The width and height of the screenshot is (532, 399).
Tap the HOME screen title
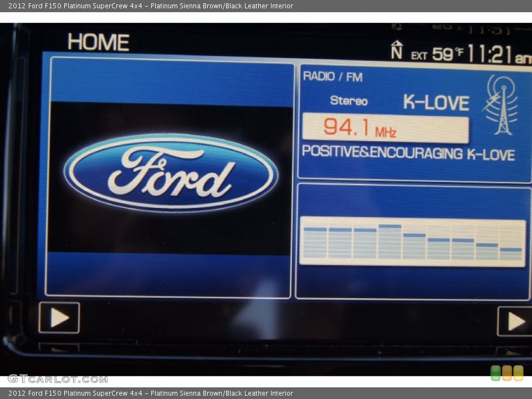point(99,43)
